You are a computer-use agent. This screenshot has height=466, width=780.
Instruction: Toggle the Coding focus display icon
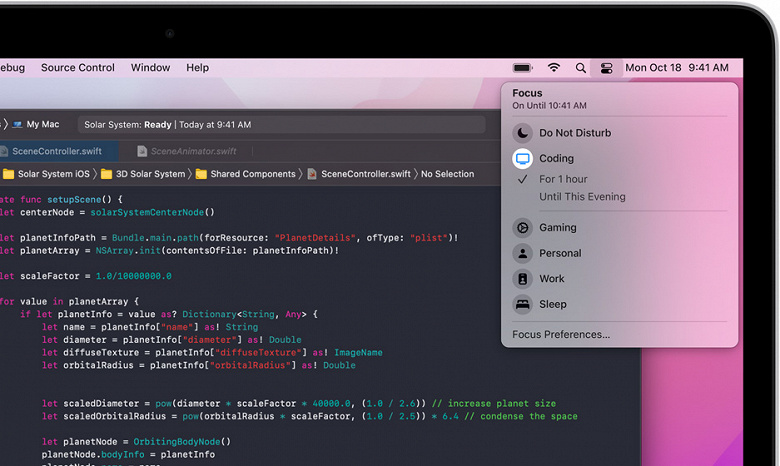click(x=522, y=159)
